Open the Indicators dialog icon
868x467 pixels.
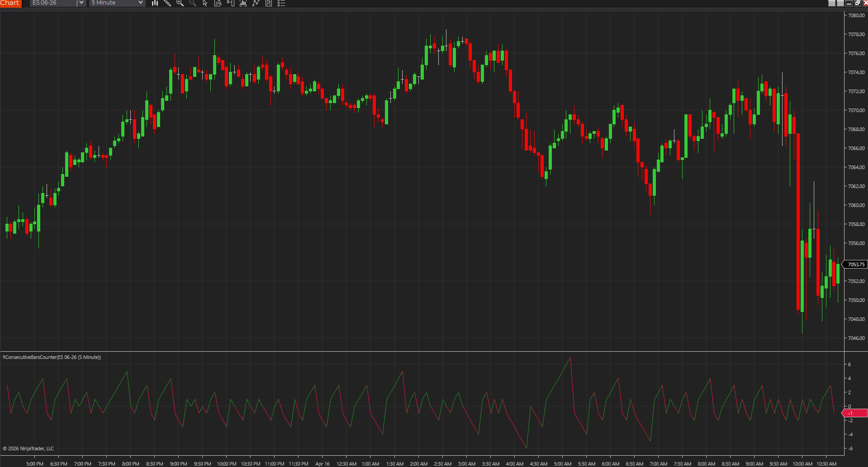tap(243, 3)
